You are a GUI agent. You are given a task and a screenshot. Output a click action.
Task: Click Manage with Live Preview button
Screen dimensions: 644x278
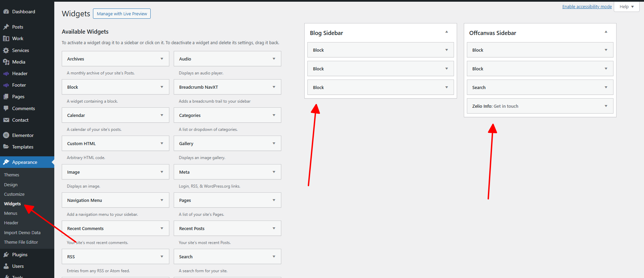122,14
